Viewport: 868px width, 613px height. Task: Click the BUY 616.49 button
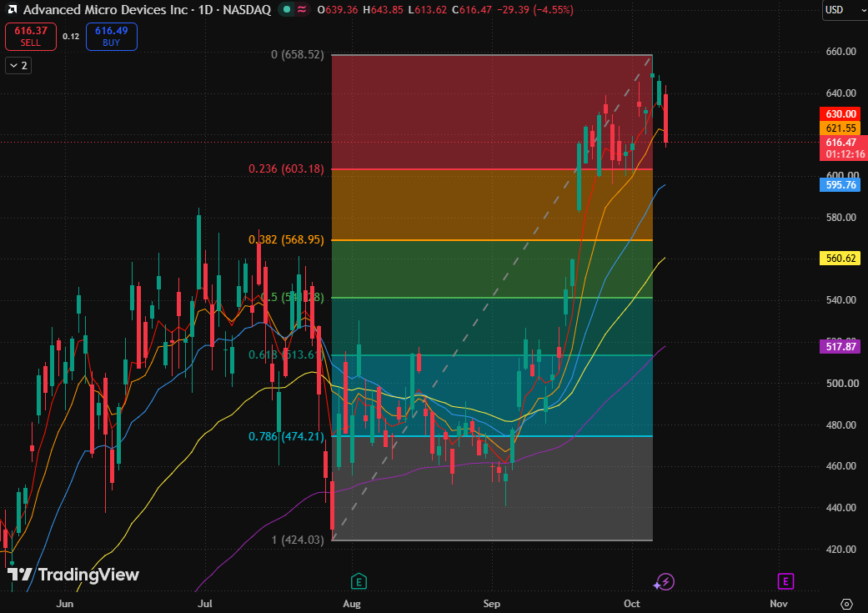111,37
